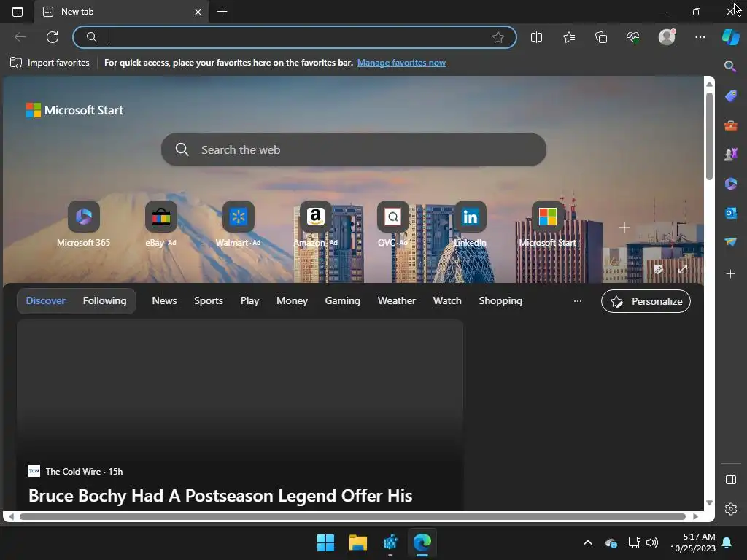Image resolution: width=747 pixels, height=560 pixels.
Task: Open the sidebar Shopping tag icon
Action: point(730,96)
